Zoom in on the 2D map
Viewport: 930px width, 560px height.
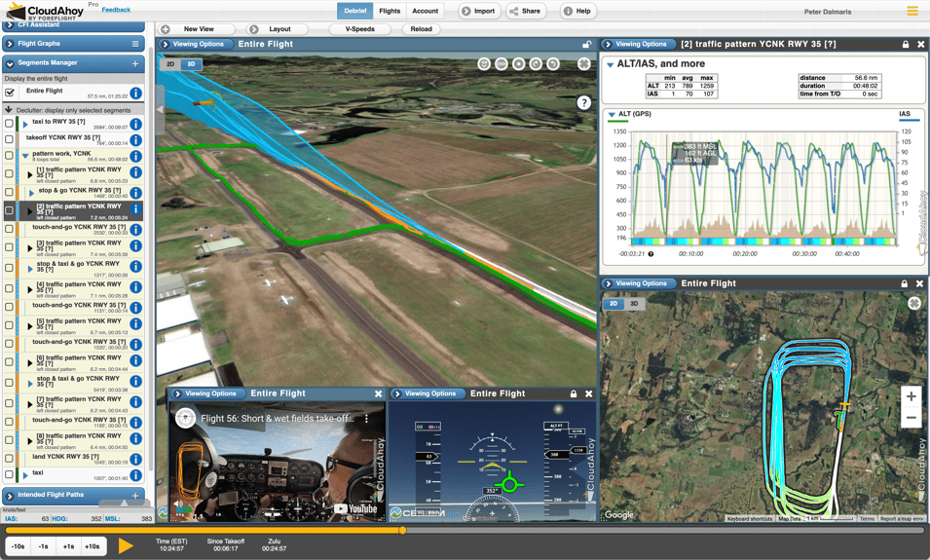(x=911, y=396)
